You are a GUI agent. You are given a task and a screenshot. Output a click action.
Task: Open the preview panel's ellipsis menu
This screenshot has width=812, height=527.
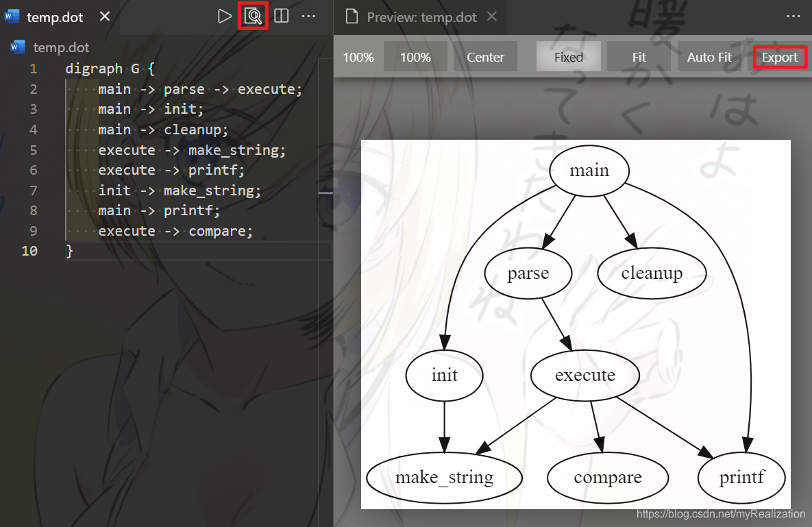pyautogui.click(x=793, y=17)
